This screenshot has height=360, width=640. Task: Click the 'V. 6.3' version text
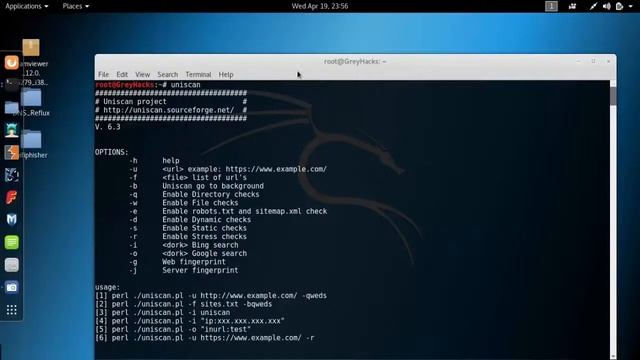pos(108,127)
